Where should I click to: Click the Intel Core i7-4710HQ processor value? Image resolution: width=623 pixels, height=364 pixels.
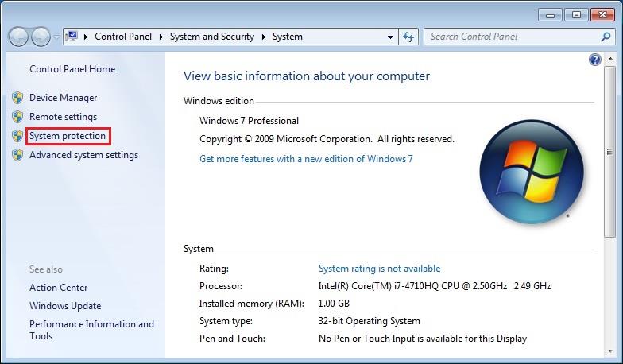tap(435, 286)
